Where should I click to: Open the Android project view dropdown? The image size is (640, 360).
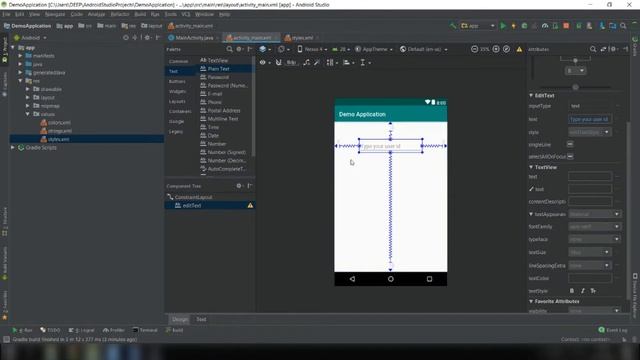point(31,38)
